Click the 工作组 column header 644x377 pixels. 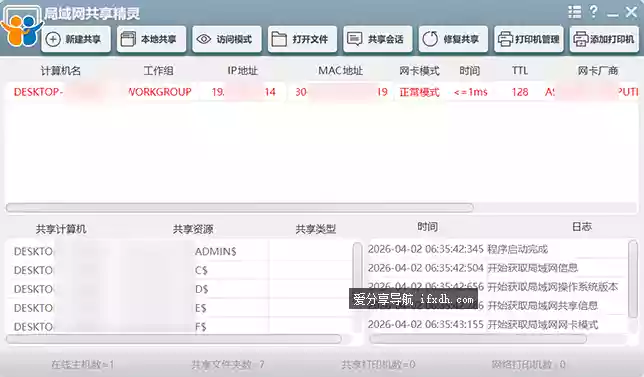point(159,71)
